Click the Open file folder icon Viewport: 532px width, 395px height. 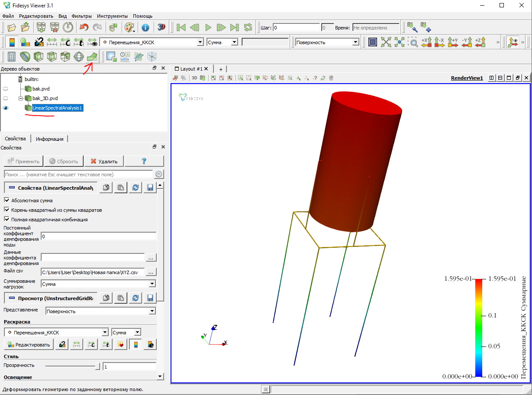pos(12,27)
